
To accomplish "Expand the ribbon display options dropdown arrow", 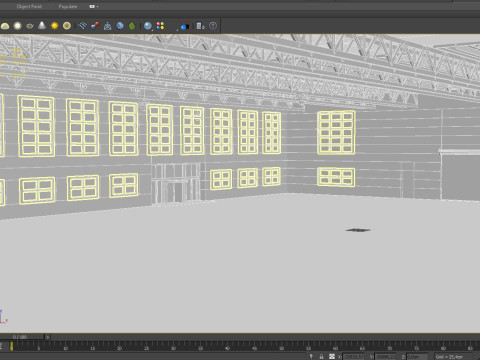I will click(97, 6).
